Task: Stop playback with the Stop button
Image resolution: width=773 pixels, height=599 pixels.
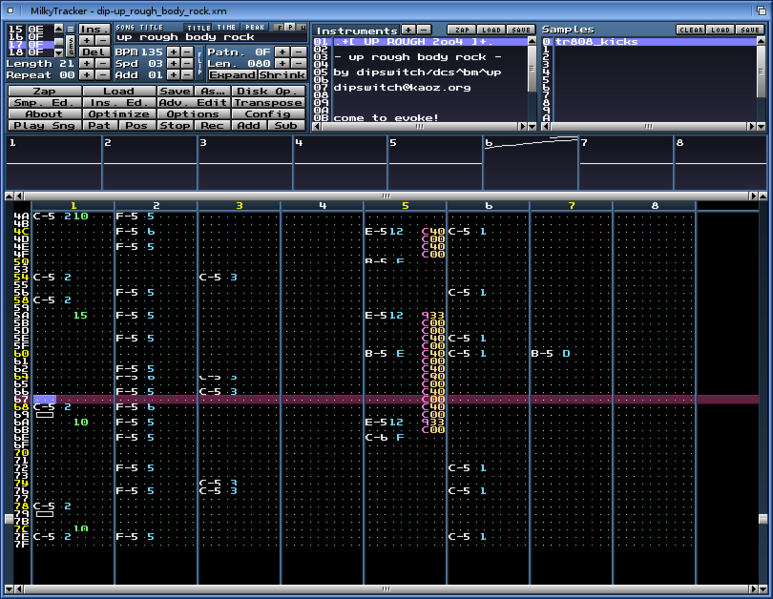Action: tap(174, 126)
